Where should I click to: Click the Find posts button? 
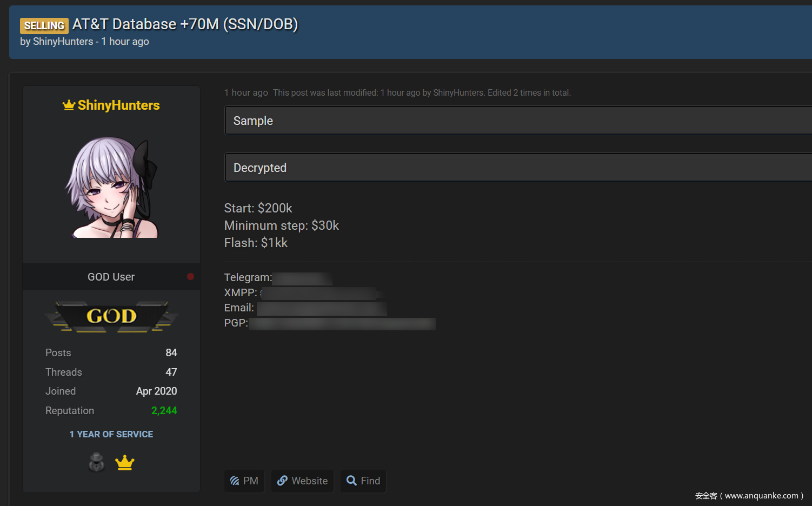(363, 481)
